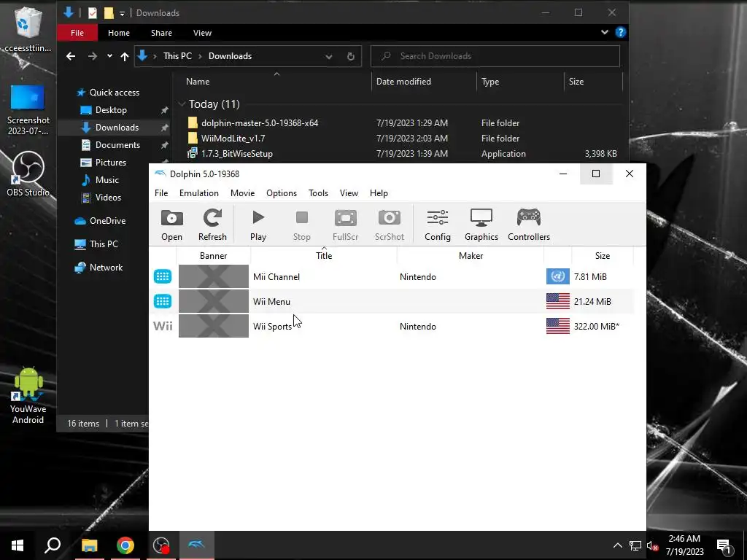Open OneDrive in the navigation pane
The image size is (747, 560).
point(108,221)
